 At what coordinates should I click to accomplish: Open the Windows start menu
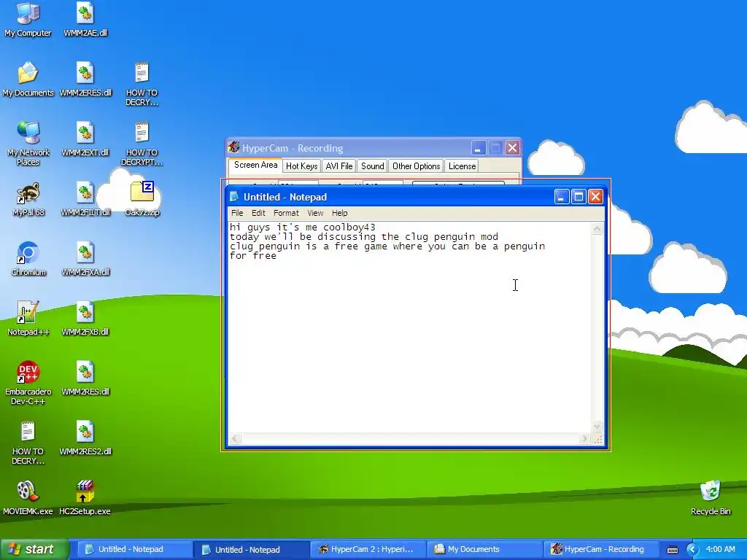(34, 549)
